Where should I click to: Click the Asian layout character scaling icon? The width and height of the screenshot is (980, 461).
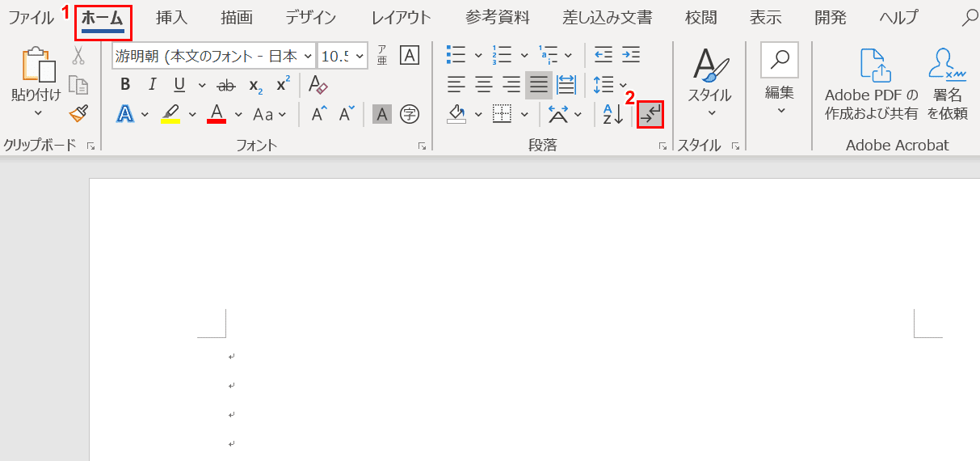558,114
